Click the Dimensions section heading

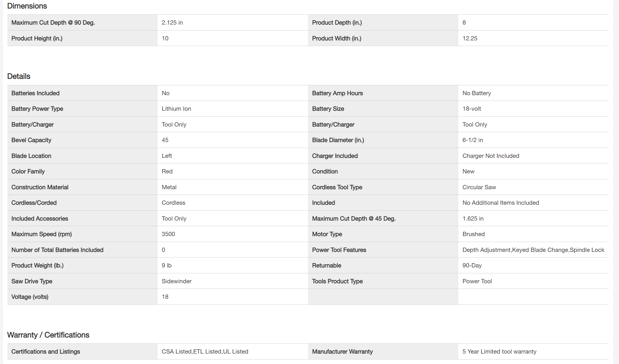(27, 6)
